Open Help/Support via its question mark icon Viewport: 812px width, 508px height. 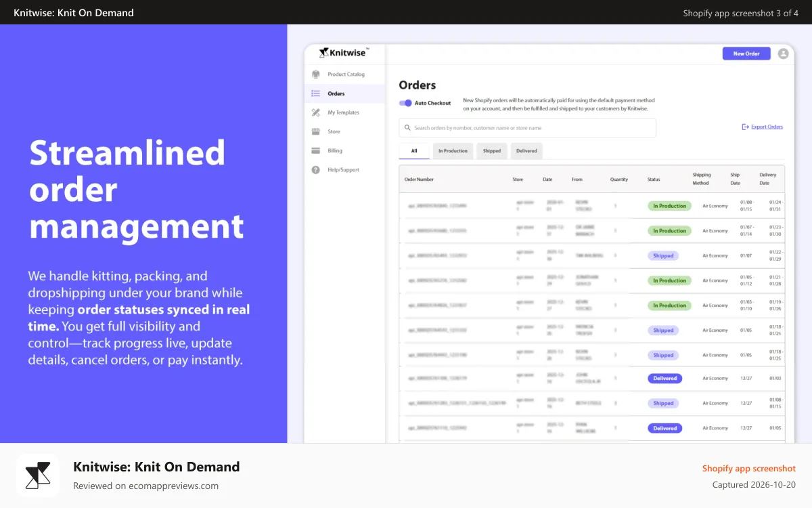[315, 170]
